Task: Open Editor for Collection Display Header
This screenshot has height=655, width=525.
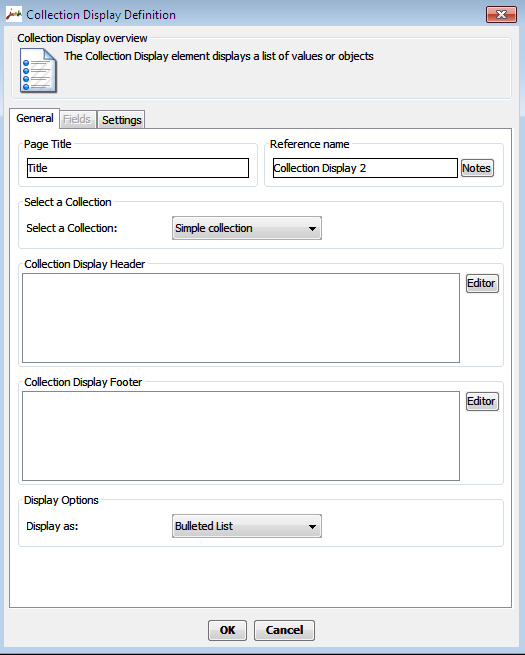Action: (x=482, y=283)
